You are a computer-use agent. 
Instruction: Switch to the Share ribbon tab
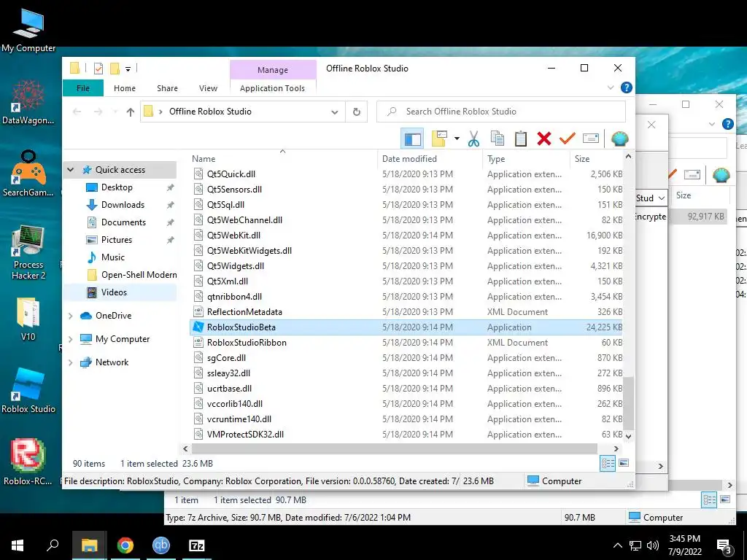(x=167, y=88)
